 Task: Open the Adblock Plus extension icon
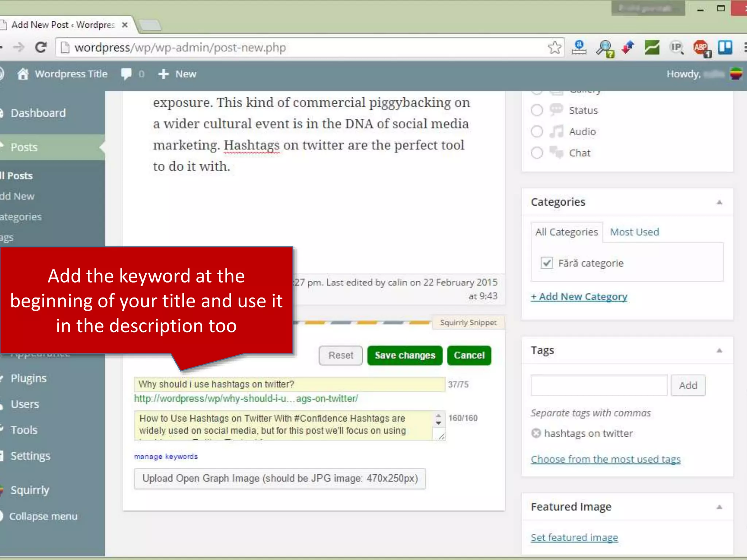pyautogui.click(x=702, y=48)
